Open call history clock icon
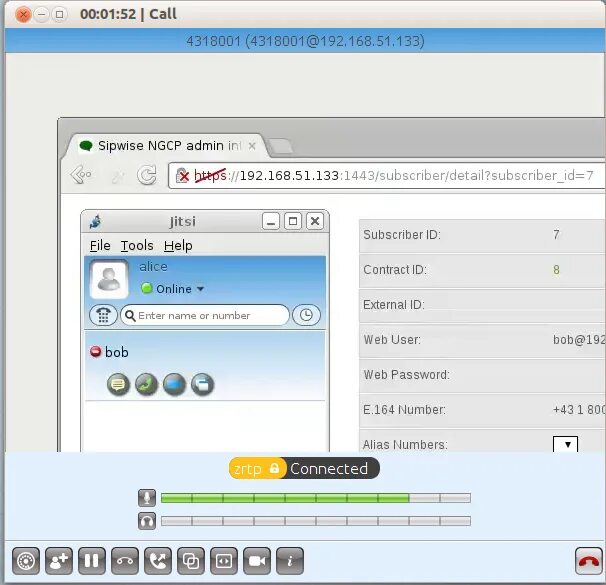Image resolution: width=606 pixels, height=585 pixels. [306, 315]
